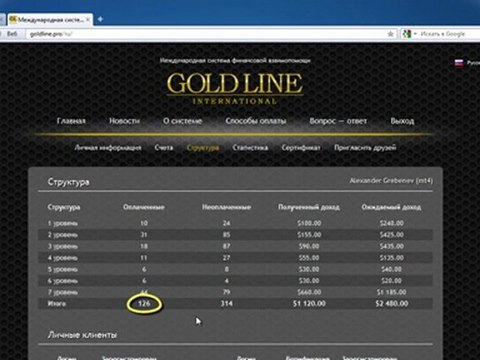Click the Итого row label
The height and width of the screenshot is (360, 480).
pyautogui.click(x=57, y=304)
